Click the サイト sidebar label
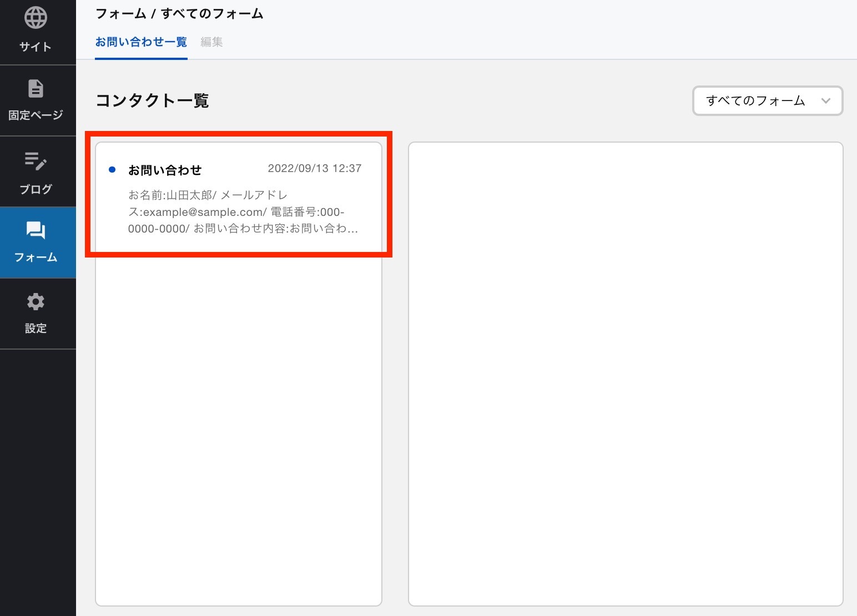The image size is (857, 616). 36,47
